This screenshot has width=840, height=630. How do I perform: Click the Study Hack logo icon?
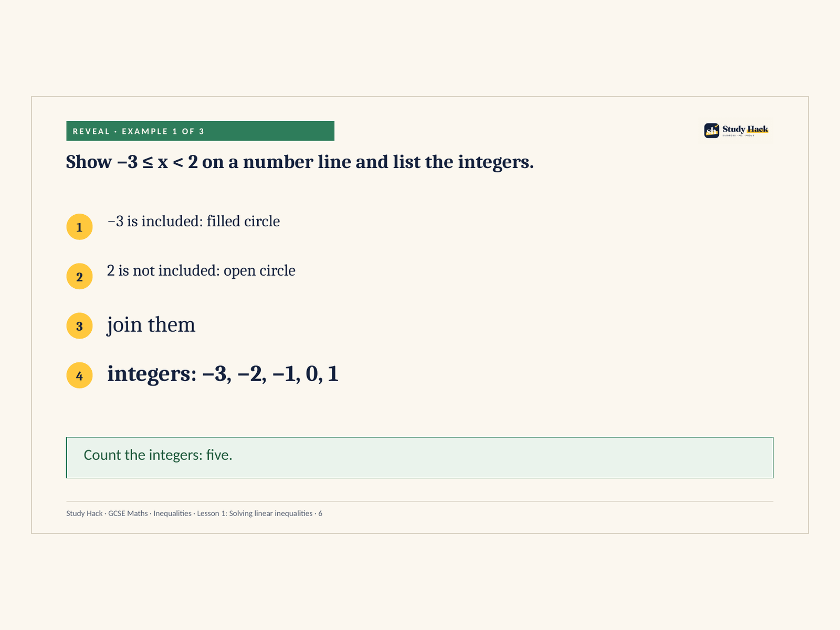[711, 130]
